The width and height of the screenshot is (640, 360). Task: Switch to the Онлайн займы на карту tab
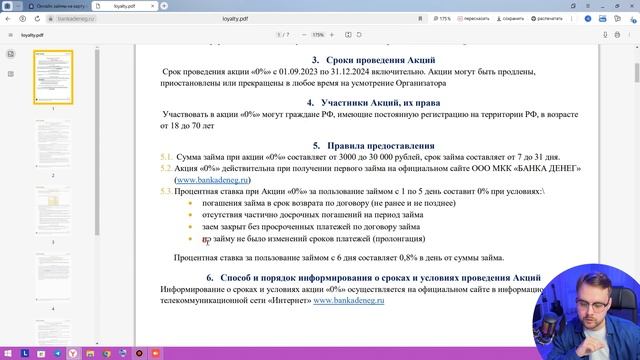(57, 6)
